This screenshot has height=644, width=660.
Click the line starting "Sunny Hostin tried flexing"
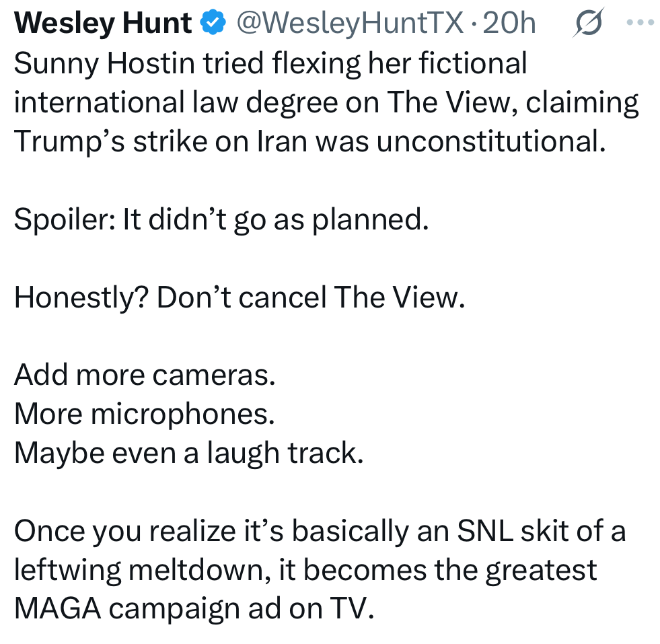click(270, 63)
